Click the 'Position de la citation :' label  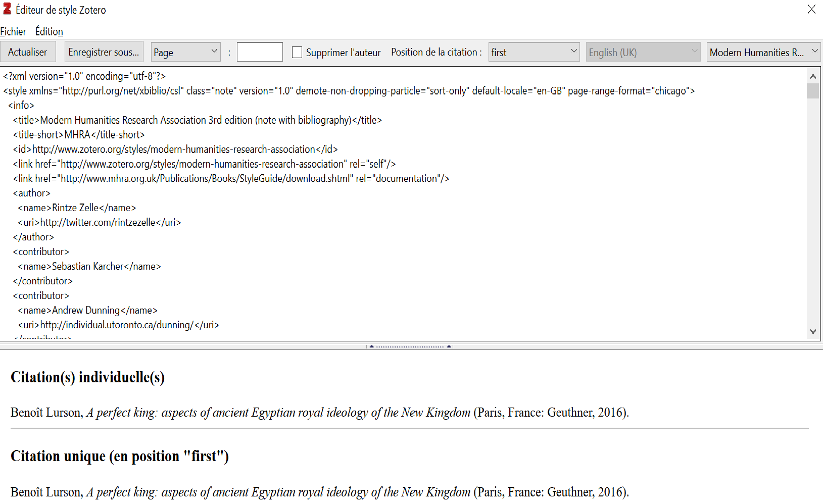[437, 52]
